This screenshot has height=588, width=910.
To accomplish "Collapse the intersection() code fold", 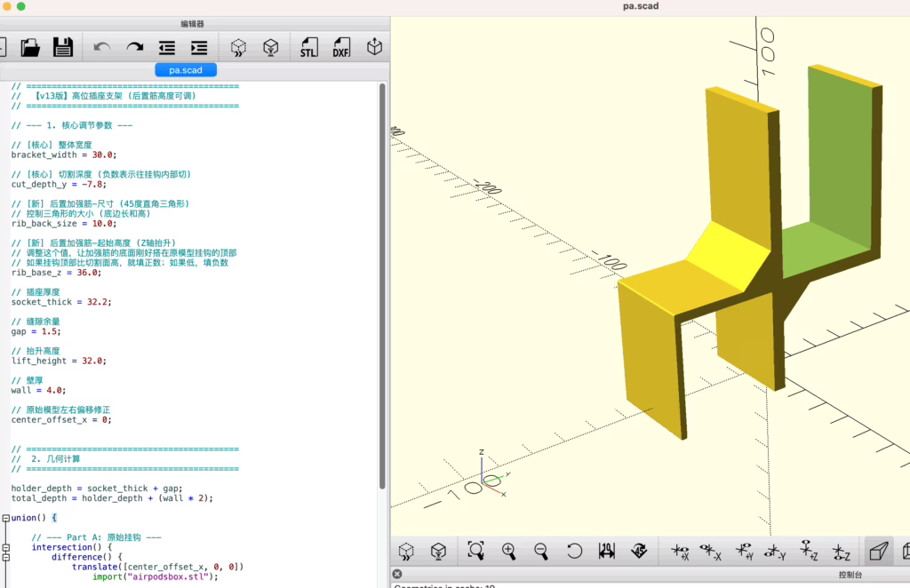I will tap(5, 547).
